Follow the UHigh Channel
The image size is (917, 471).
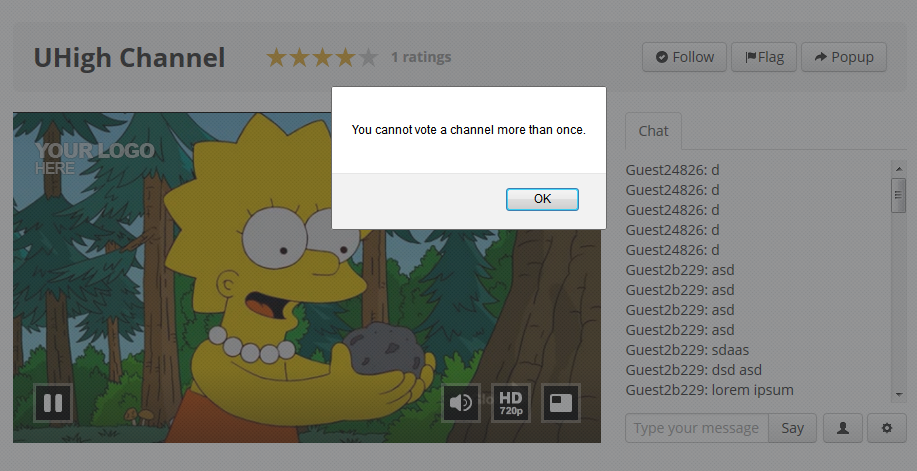pyautogui.click(x=684, y=57)
